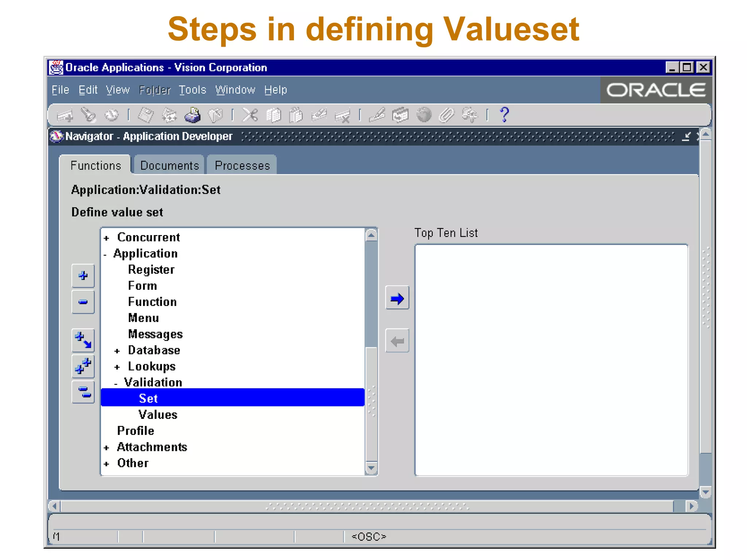Add selected function to Top Ten List
Image resolution: width=747 pixels, height=560 pixels.
tap(397, 298)
